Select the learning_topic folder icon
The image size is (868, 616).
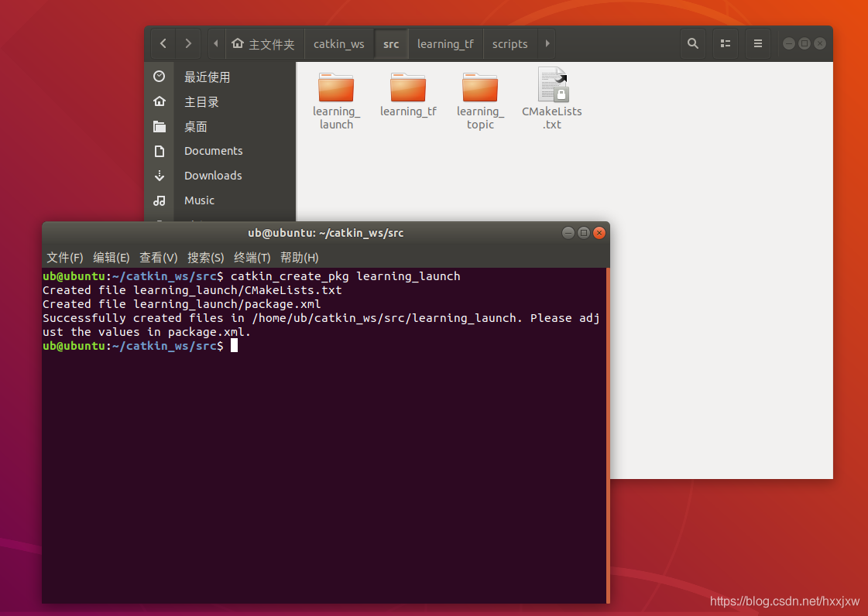click(480, 87)
